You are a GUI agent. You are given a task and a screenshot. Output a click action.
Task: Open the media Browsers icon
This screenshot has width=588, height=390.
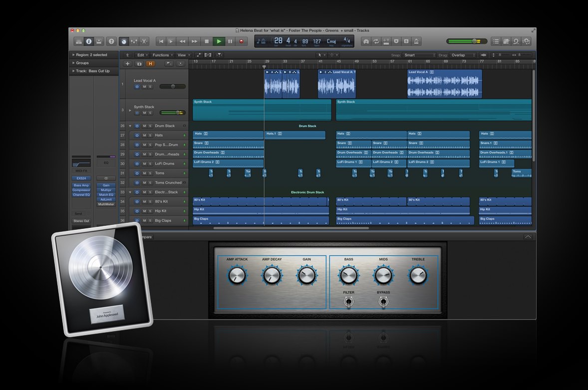pos(527,41)
